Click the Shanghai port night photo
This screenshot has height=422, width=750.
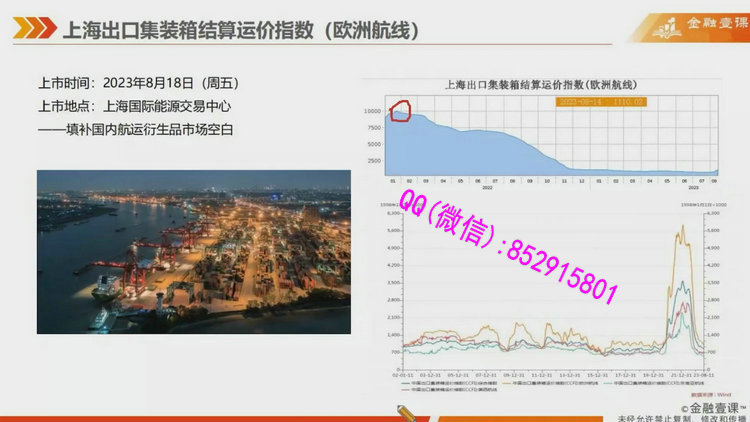194,251
